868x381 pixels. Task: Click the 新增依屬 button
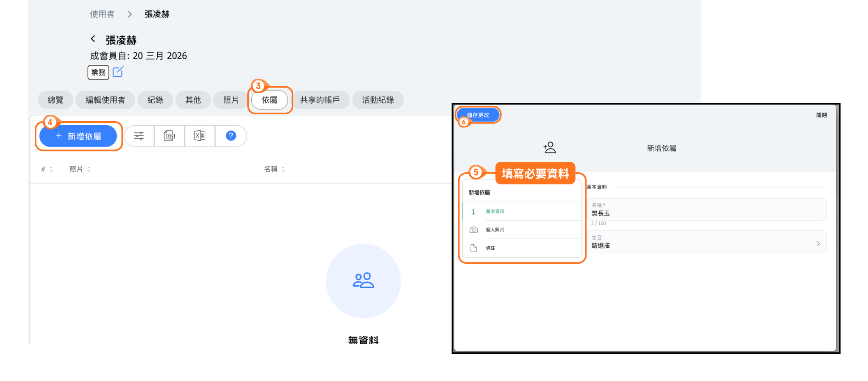coord(78,136)
